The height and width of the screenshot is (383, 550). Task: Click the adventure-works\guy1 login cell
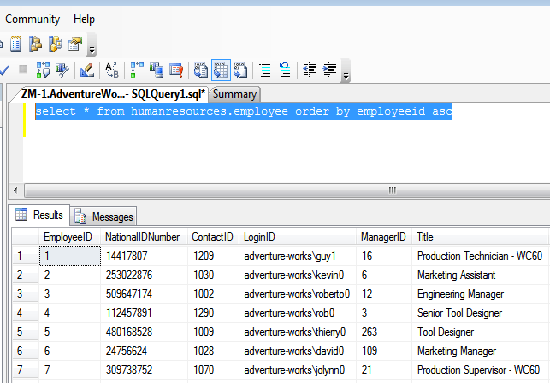pos(297,256)
